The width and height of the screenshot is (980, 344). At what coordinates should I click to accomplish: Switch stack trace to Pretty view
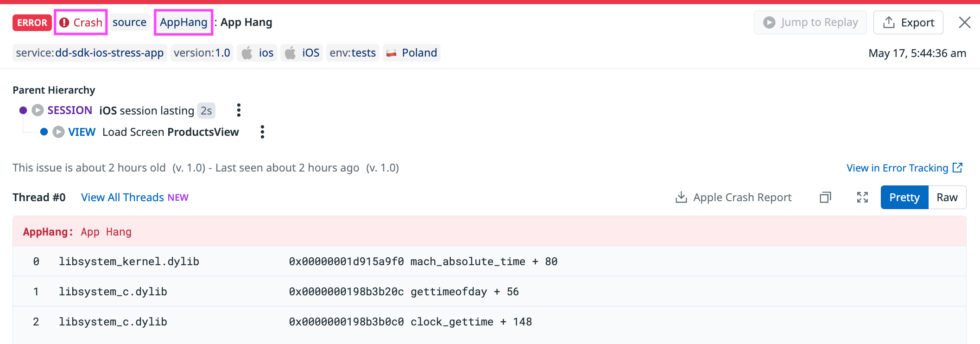(x=904, y=197)
